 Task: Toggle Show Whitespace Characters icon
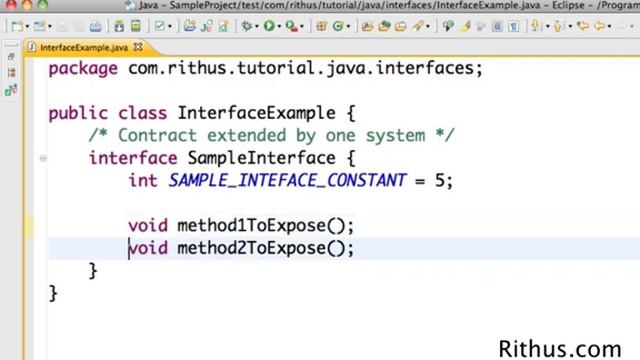pyautogui.click(x=513, y=27)
